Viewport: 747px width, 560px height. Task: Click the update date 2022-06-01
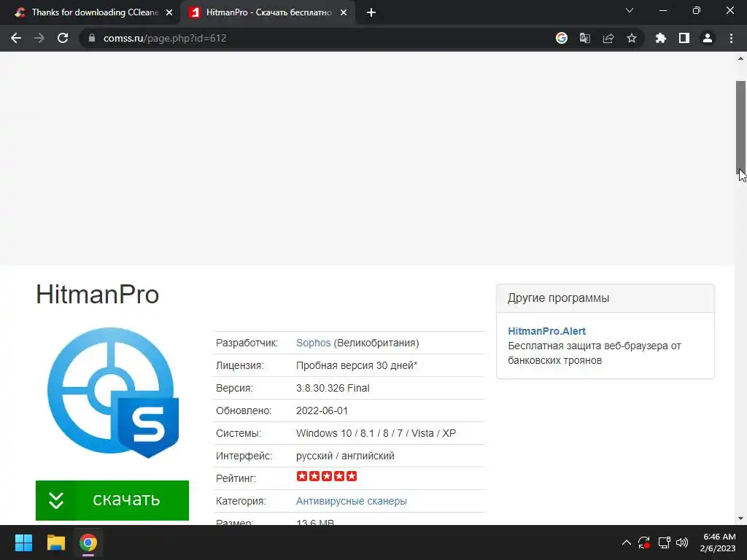322,411
